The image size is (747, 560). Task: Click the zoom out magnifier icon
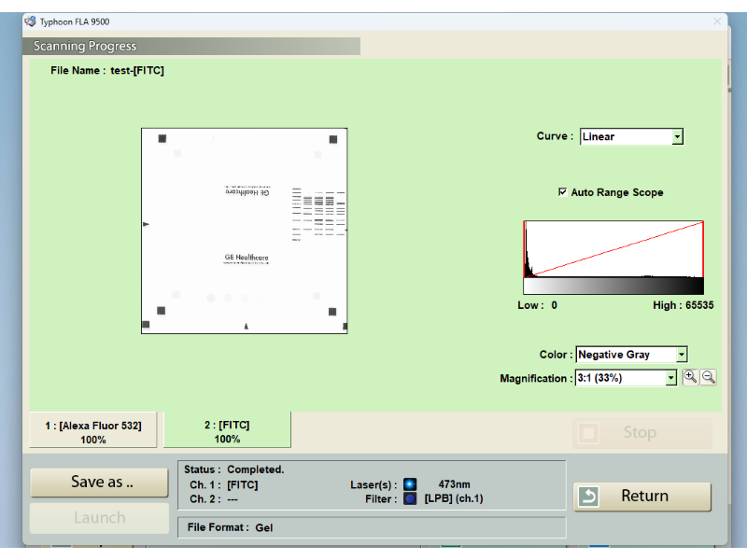tap(709, 377)
